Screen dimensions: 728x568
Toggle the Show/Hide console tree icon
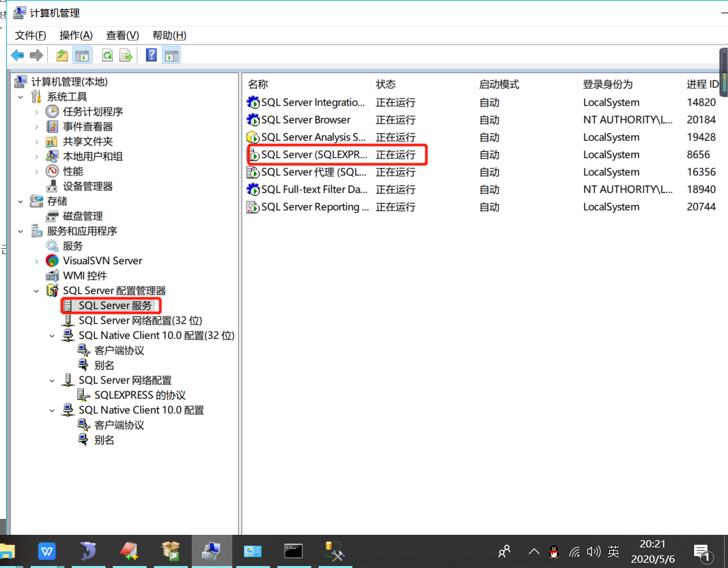[82, 56]
